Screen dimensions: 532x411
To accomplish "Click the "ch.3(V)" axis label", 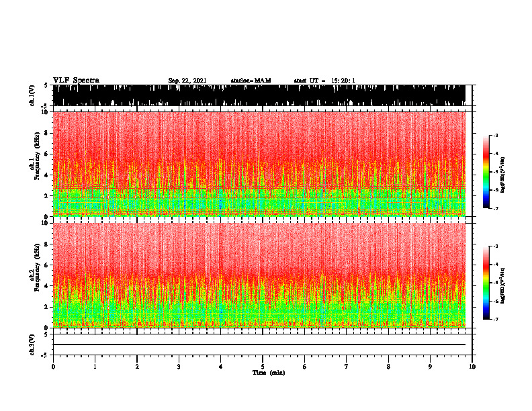I will (x=32, y=345).
